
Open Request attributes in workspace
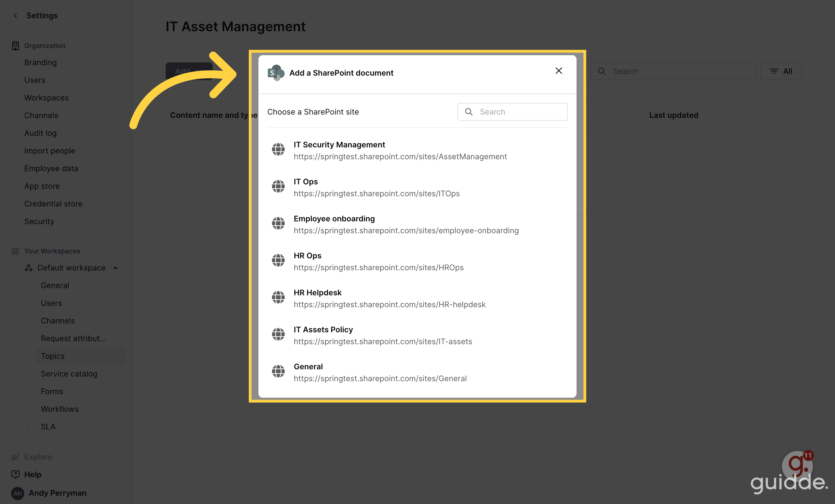(73, 338)
